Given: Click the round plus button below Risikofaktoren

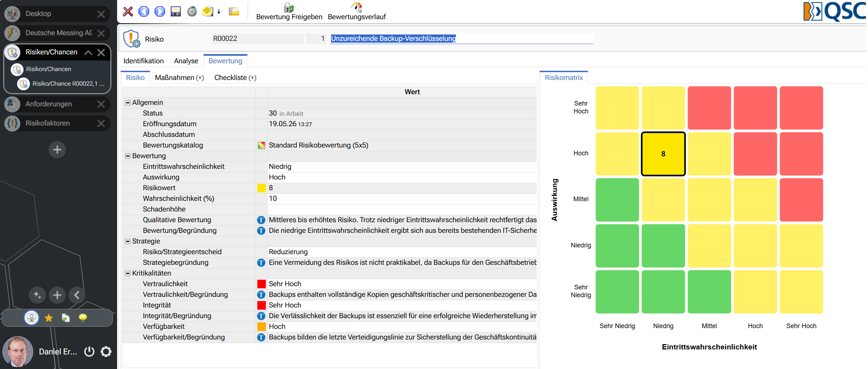Looking at the screenshot, I should pos(57,150).
